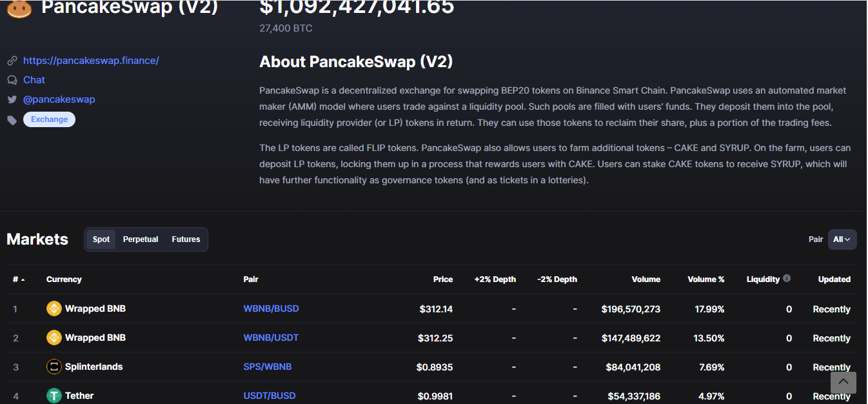Click the 4.97% volume percent cell
The image size is (868, 404).
tap(712, 396)
